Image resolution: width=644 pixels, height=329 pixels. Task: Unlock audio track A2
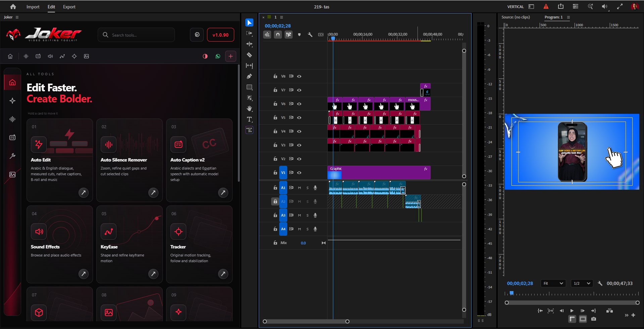click(275, 201)
